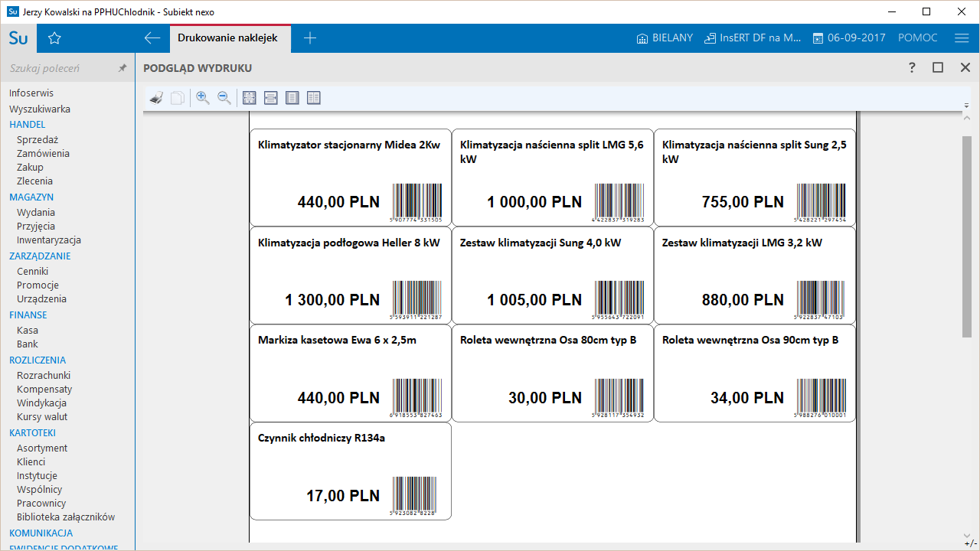
Task: Click the barcode on Midea 2Kw label
Action: coord(417,203)
